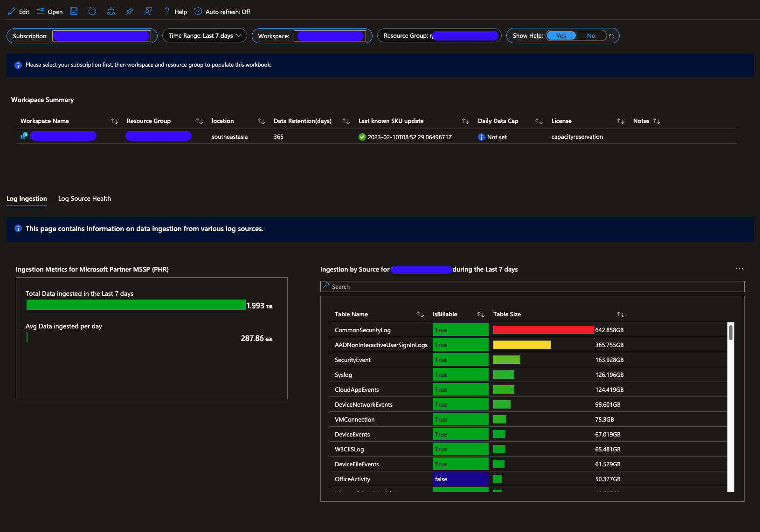Image resolution: width=760 pixels, height=532 pixels.
Task: Select the Log Ingestion tab
Action: [27, 198]
